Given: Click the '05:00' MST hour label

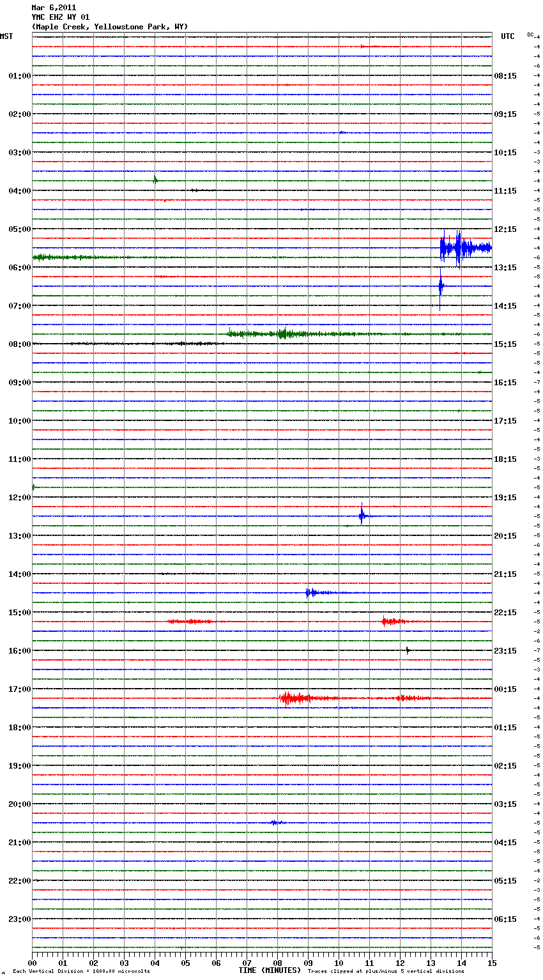Looking at the screenshot, I should 19,229.
